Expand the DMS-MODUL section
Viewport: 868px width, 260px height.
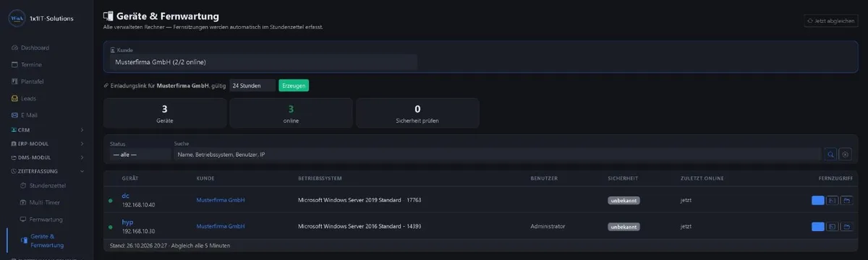tap(46, 157)
